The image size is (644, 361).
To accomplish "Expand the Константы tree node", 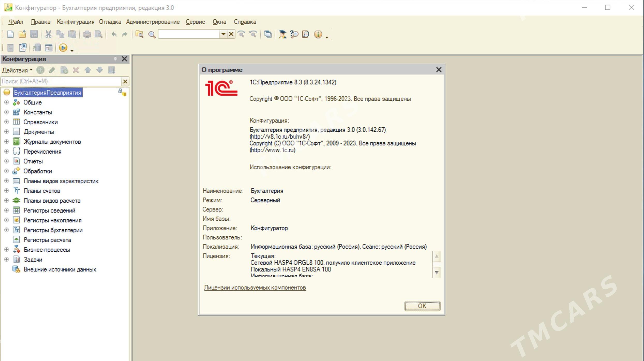I will coord(7,112).
